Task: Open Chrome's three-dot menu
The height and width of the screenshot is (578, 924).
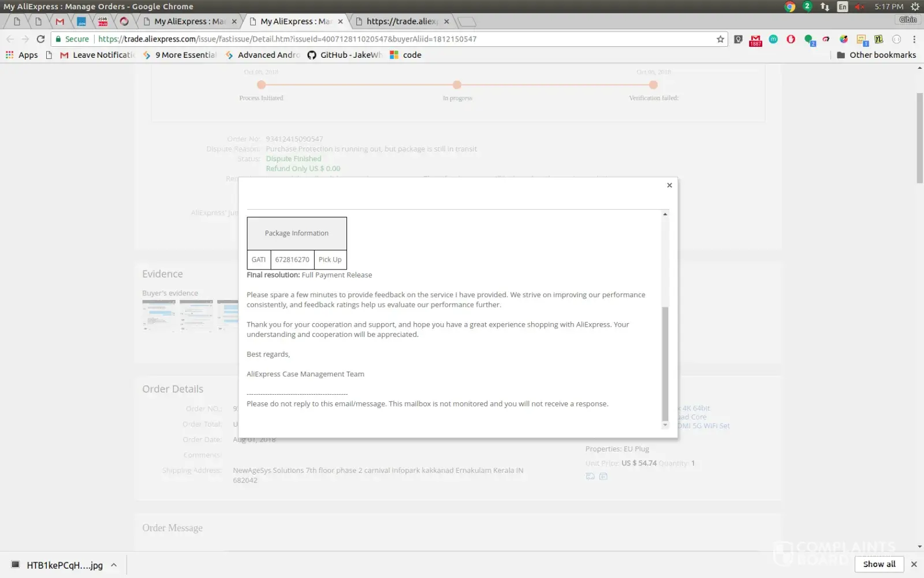Action: click(914, 39)
